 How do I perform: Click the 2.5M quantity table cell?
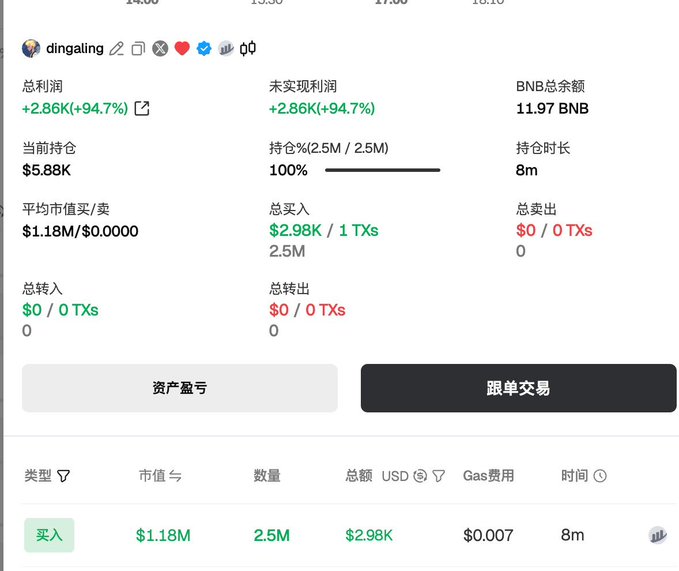pyautogui.click(x=272, y=536)
